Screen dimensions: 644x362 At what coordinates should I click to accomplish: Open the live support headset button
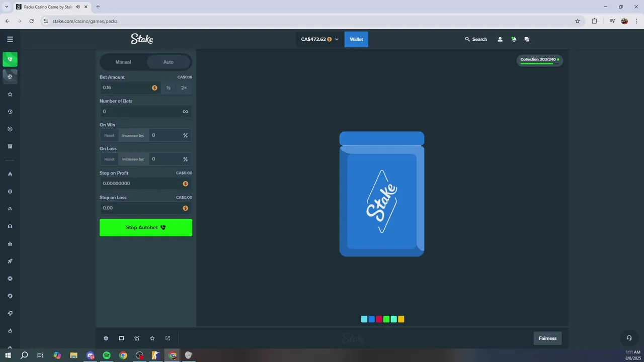pos(629,338)
